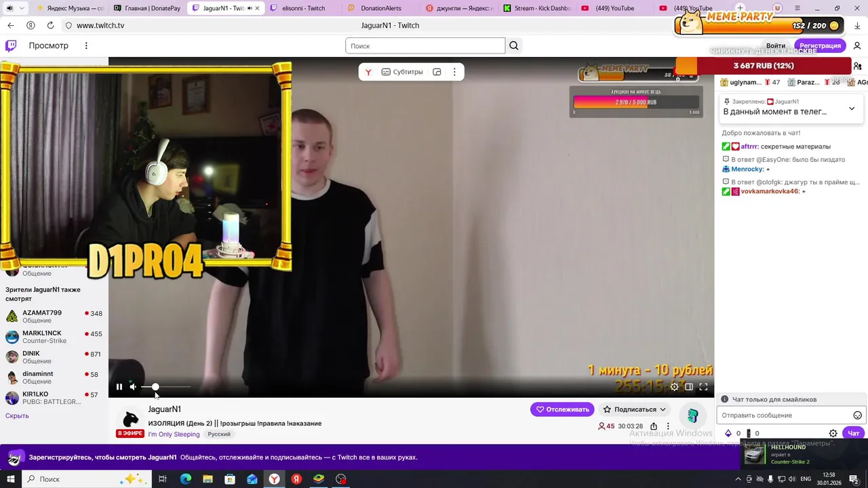
Task: Open player settings gear icon
Action: tap(674, 387)
